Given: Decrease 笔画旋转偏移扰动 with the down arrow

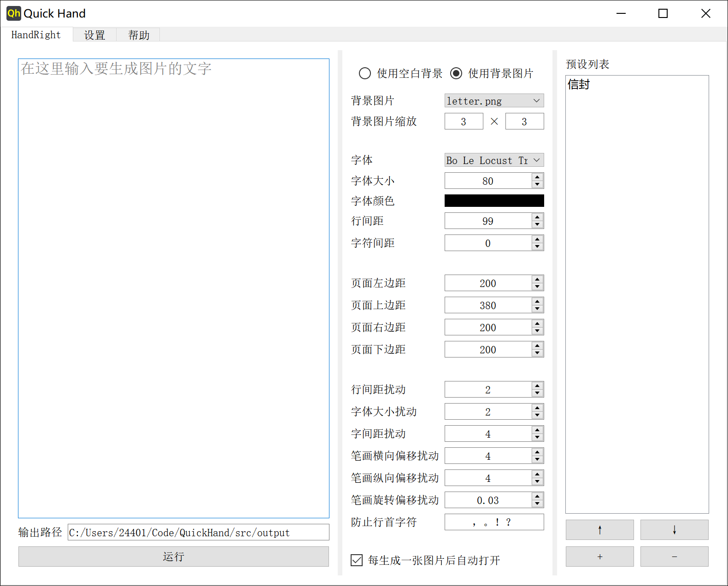Looking at the screenshot, I should click(x=538, y=504).
